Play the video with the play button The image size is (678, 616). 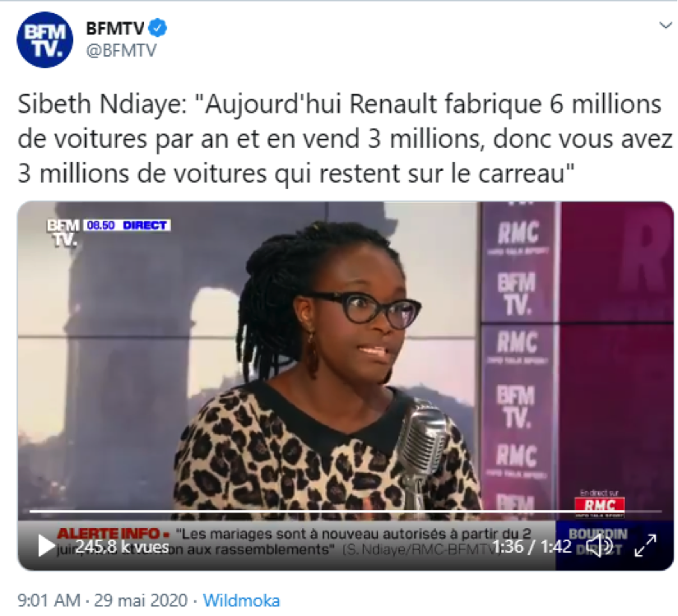[45, 545]
